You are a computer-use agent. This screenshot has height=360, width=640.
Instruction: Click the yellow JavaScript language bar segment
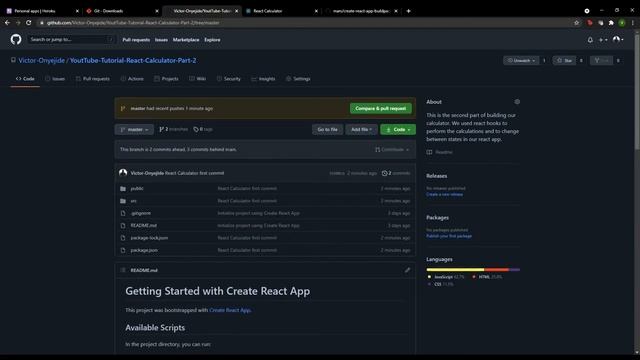(455, 269)
